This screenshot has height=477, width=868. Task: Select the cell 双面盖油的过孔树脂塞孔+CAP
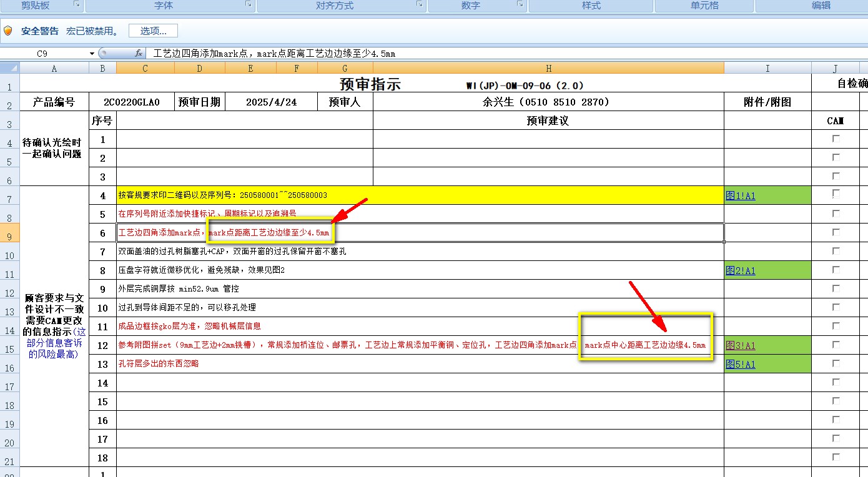420,252
